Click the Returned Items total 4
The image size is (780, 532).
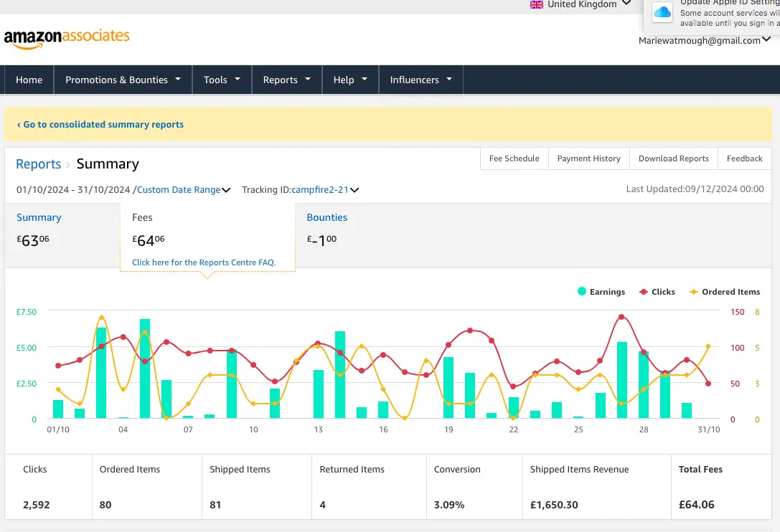click(322, 505)
